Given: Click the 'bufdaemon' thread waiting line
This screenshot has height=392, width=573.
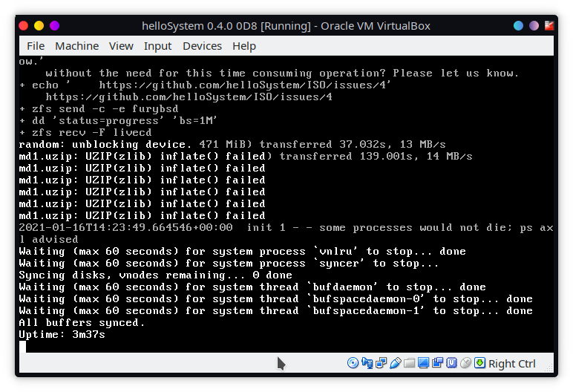Looking at the screenshot, I should [252, 287].
